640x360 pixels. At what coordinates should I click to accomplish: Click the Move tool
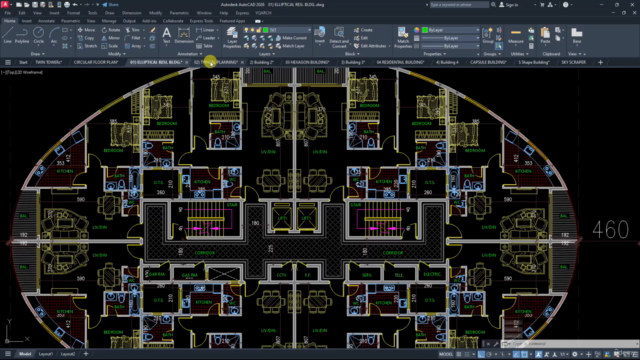point(86,30)
